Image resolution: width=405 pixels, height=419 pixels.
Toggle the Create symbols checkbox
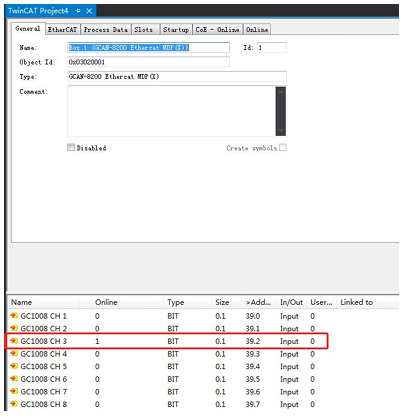click(x=283, y=147)
